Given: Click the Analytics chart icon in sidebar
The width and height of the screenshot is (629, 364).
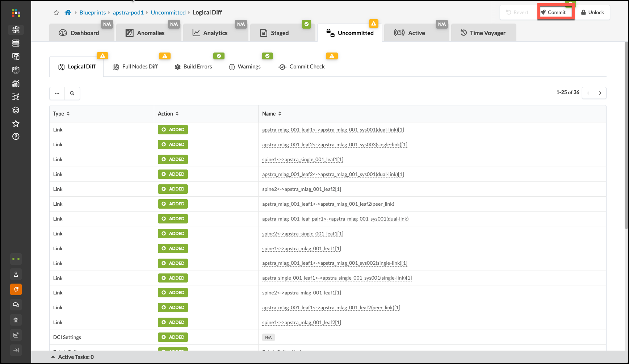Looking at the screenshot, I should pyautogui.click(x=16, y=83).
